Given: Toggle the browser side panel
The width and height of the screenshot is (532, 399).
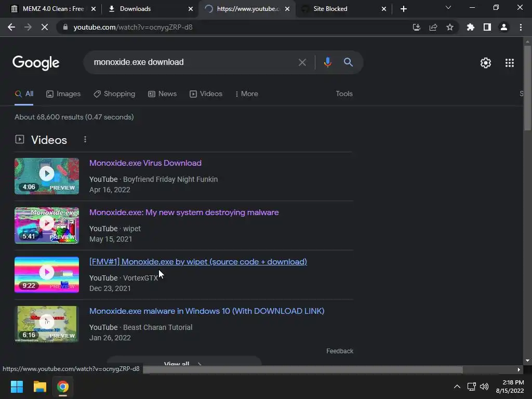Looking at the screenshot, I should pyautogui.click(x=487, y=27).
